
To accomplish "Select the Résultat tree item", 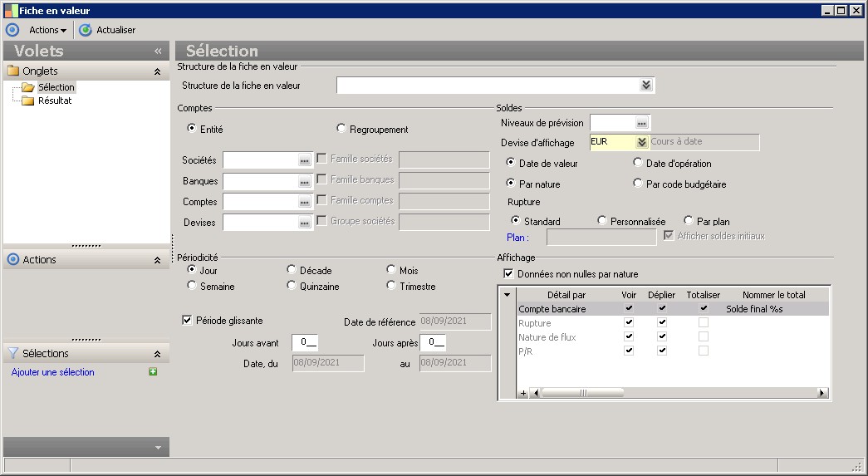I will click(55, 101).
